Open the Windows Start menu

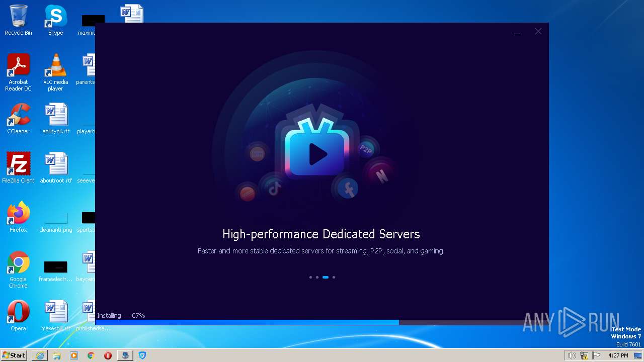[14, 355]
